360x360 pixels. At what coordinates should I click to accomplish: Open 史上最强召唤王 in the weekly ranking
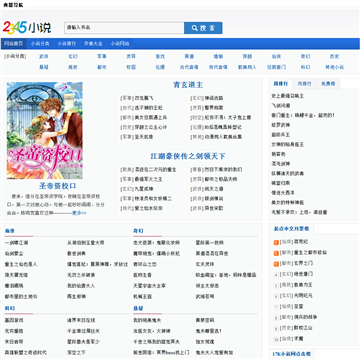coord(287,96)
